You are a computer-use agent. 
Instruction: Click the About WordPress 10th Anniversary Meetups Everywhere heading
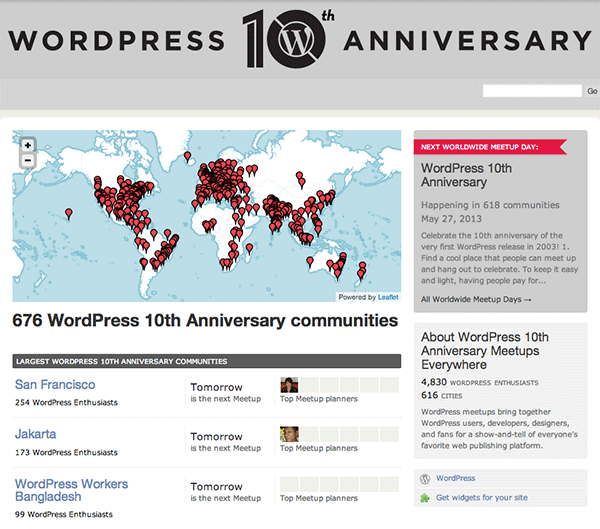point(485,351)
